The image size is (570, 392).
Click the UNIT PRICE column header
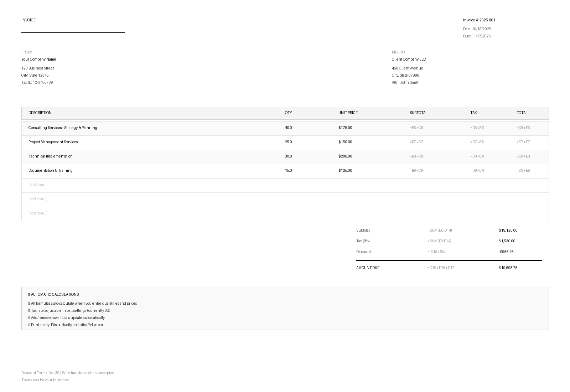tap(348, 113)
